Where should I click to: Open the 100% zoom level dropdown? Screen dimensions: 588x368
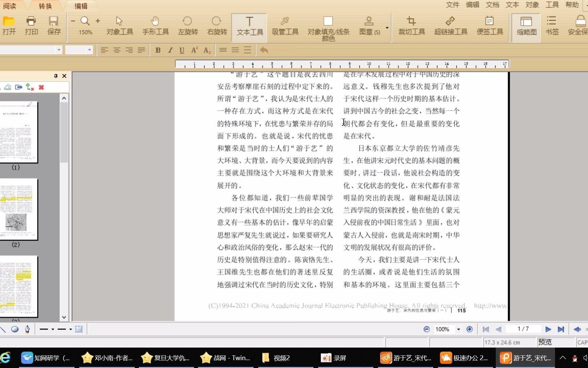click(x=458, y=329)
